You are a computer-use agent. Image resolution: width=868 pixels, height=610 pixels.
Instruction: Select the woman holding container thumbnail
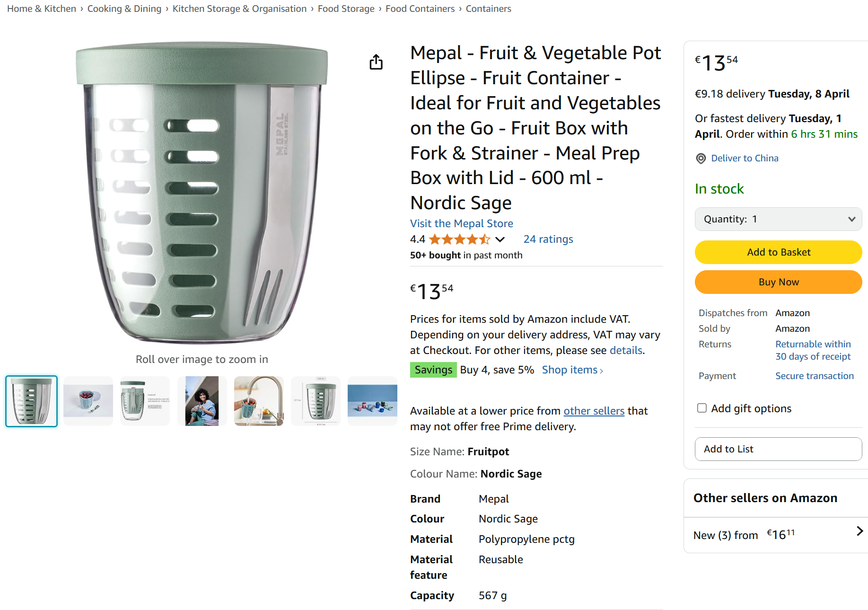(202, 401)
